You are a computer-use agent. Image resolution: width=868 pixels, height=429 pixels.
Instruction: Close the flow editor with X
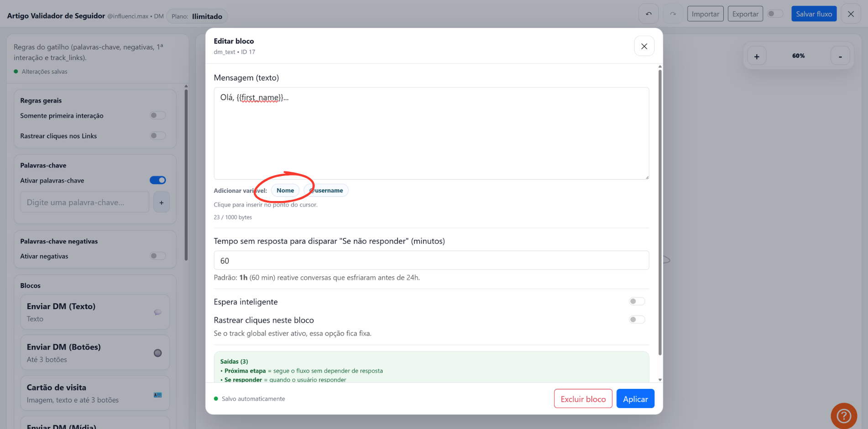851,14
